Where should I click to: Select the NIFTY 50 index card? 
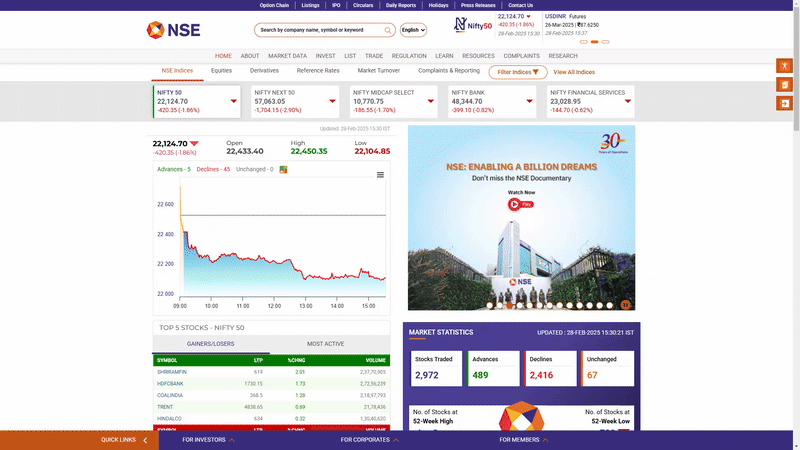click(x=196, y=102)
